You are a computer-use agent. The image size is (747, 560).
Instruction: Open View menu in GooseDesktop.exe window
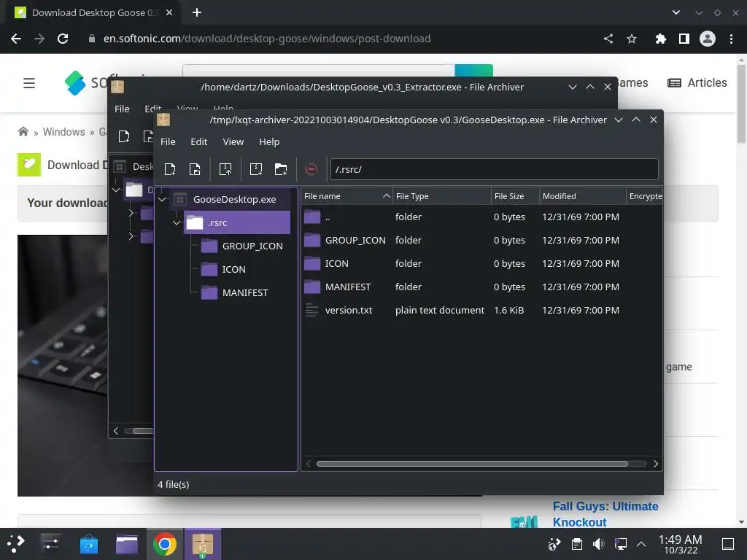pos(233,142)
